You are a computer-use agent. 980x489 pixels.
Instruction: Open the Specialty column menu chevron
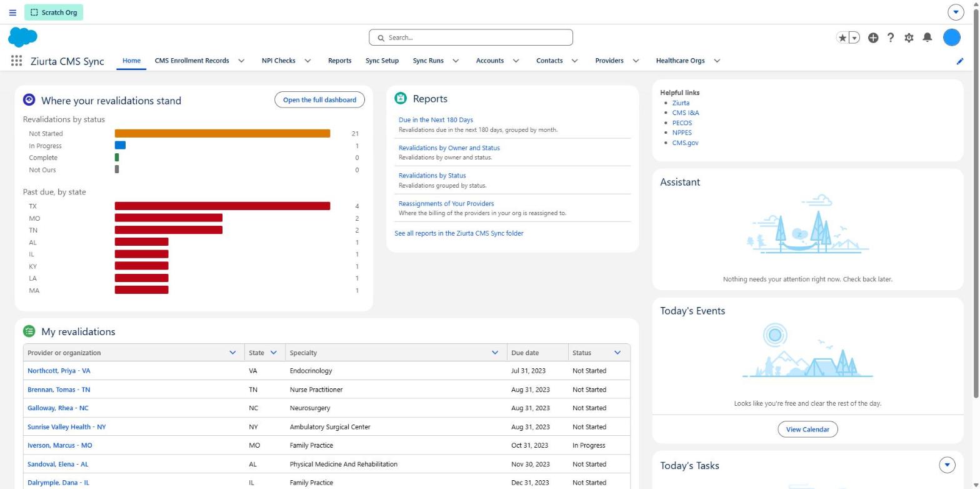coord(494,353)
